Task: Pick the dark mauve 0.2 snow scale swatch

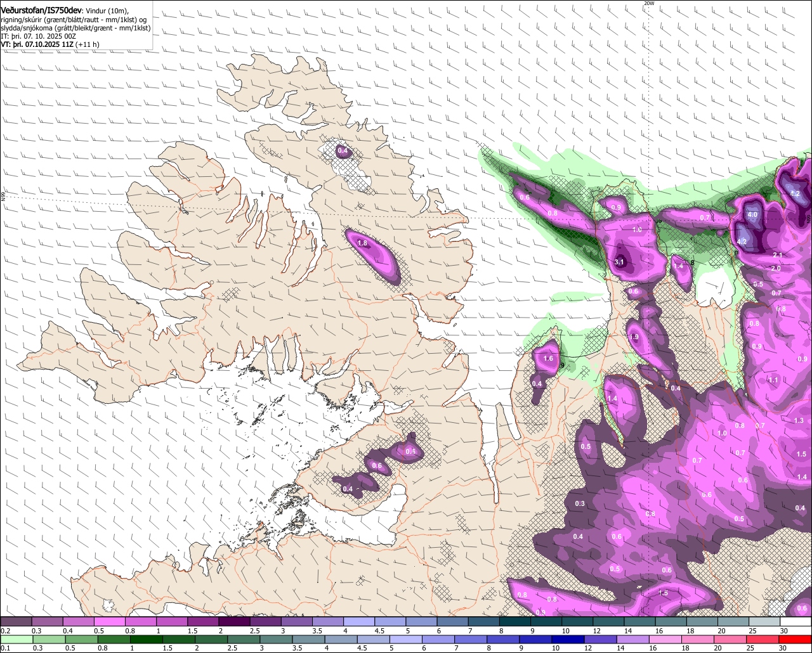Action: point(16,622)
